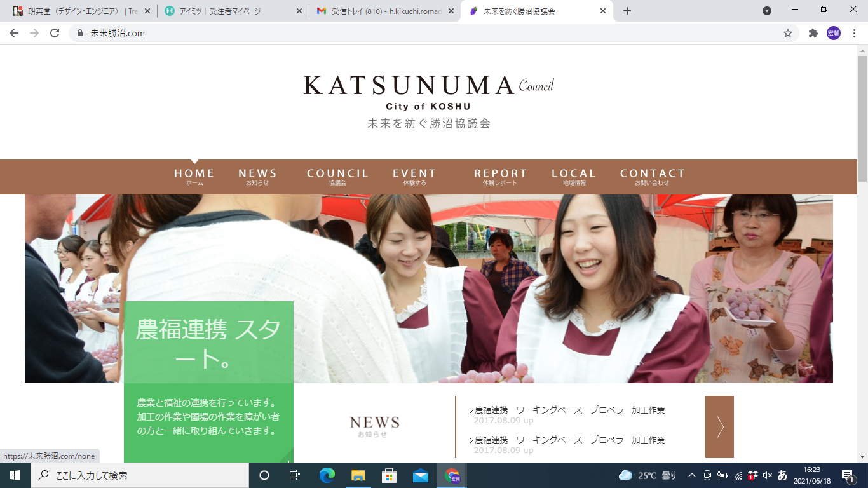
Task: Click the browser reload page icon
Action: pyautogui.click(x=55, y=33)
